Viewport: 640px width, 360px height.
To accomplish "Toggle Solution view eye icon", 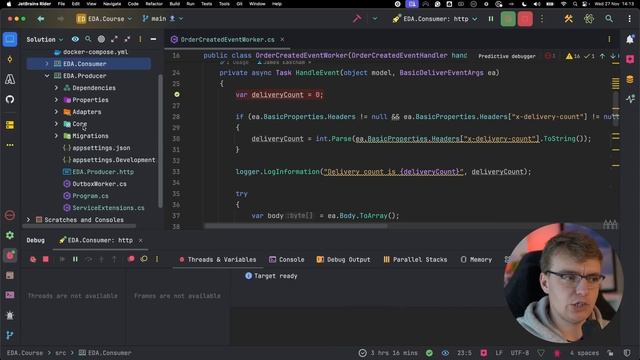I will pos(75,39).
